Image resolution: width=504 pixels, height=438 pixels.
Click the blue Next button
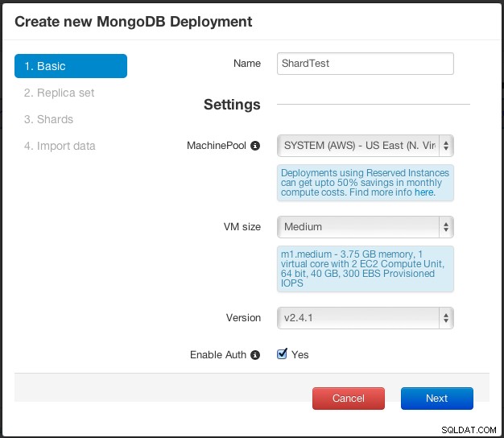point(437,399)
